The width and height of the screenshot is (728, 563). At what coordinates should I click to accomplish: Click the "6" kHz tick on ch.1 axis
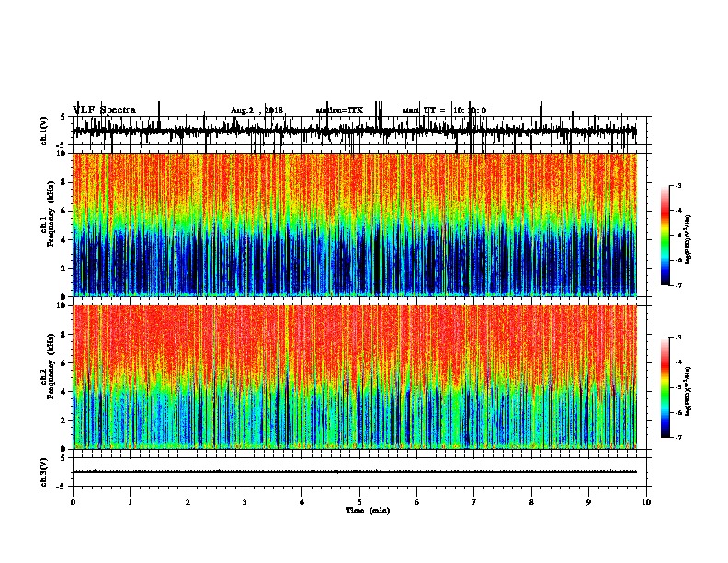(x=64, y=211)
